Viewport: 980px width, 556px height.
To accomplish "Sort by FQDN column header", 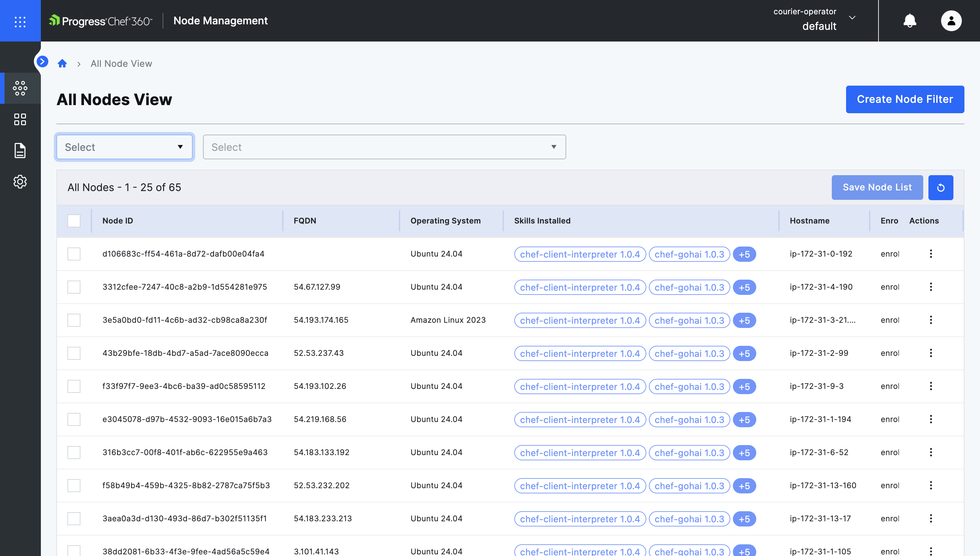I will click(x=305, y=221).
